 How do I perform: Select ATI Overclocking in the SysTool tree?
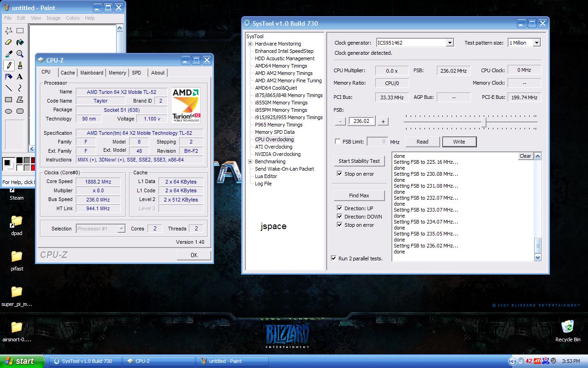(x=273, y=147)
